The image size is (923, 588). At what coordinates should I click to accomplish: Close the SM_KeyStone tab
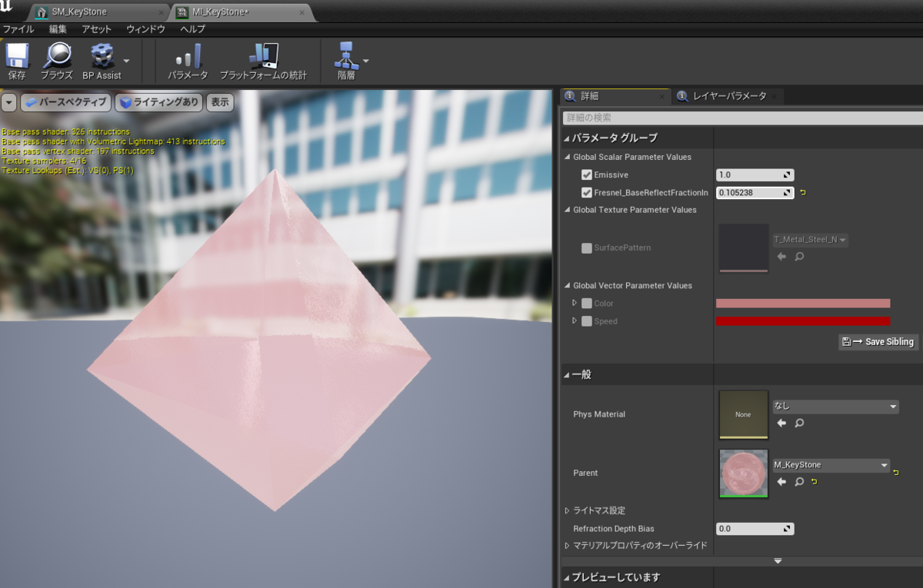click(x=160, y=13)
